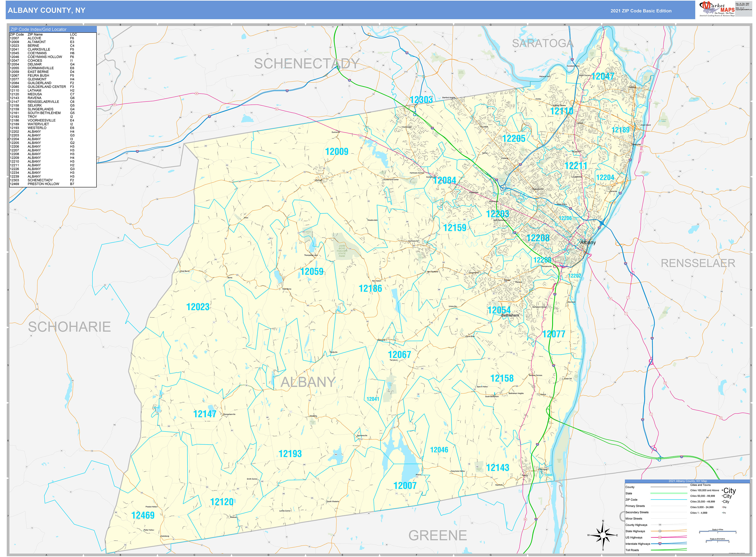Image resolution: width=756 pixels, height=557 pixels.
Task: Click the ZIP label 12084 on the map
Action: click(x=445, y=180)
